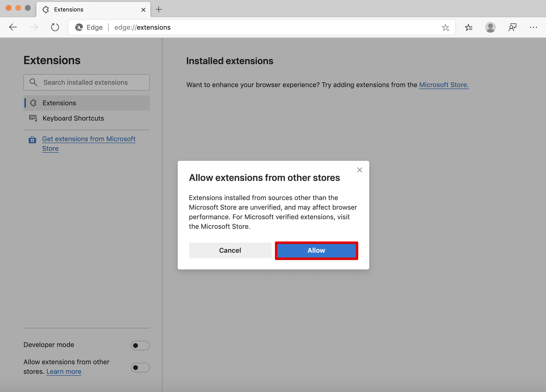Open the Settings and more menu
This screenshot has width=546, height=392.
coord(534,27)
